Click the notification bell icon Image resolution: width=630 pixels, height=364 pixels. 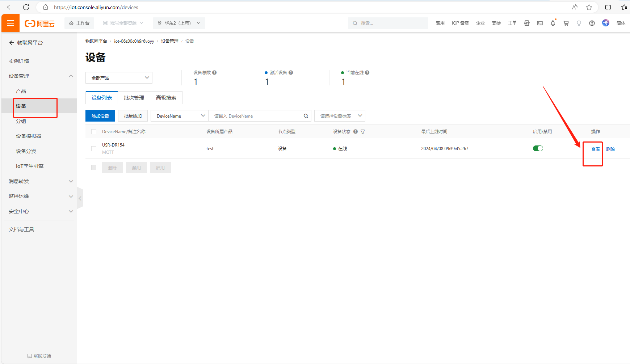(x=553, y=23)
